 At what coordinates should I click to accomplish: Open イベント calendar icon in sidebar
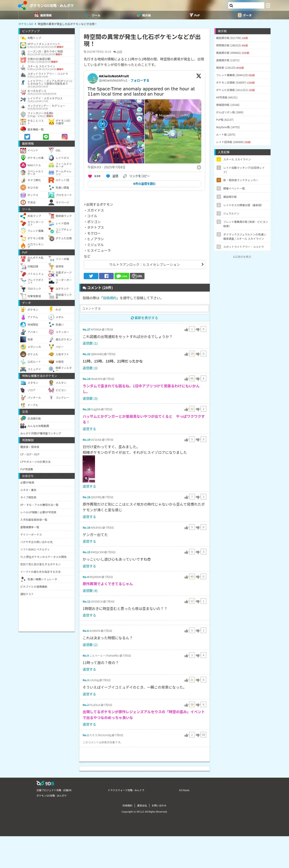pyautogui.click(x=23, y=151)
